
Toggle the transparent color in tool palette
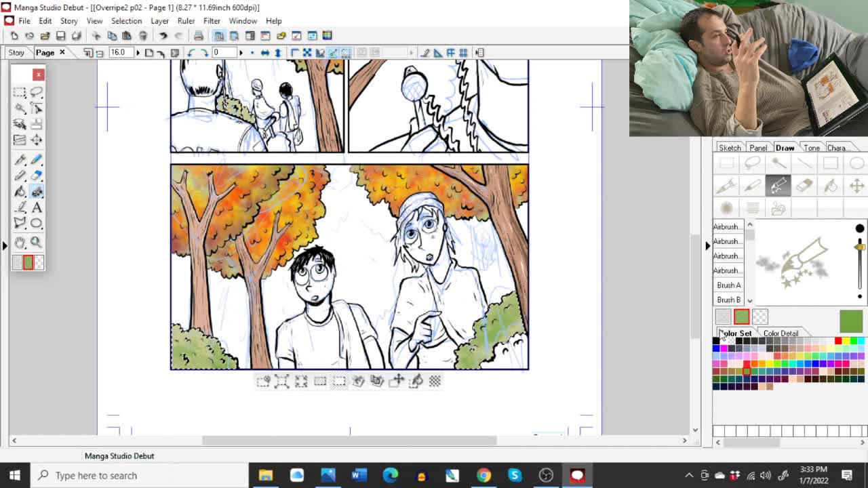(x=39, y=262)
